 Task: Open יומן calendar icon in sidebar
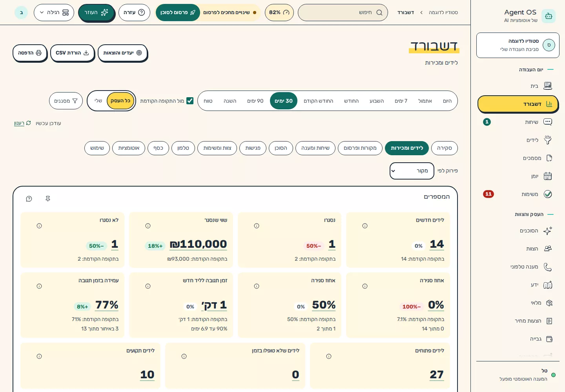pyautogui.click(x=548, y=176)
